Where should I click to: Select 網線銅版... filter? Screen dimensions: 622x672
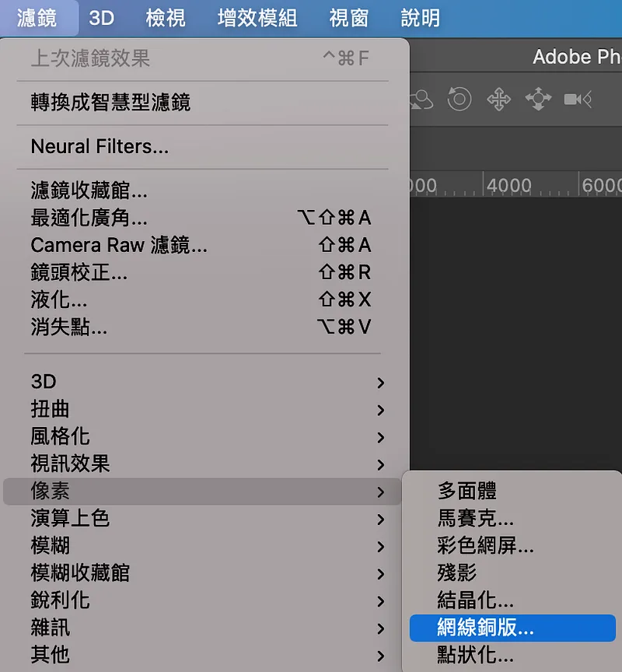click(512, 628)
